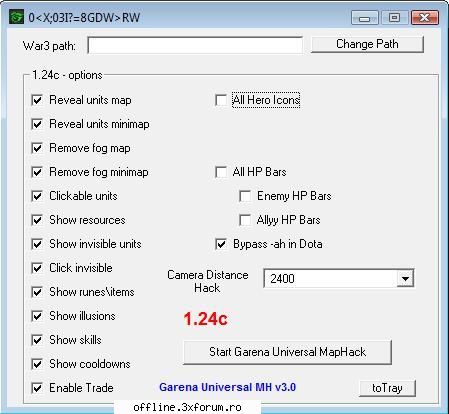Click Garena Universal MH v3.0 text
Image resolution: width=449 pixels, height=414 pixels.
tap(228, 387)
